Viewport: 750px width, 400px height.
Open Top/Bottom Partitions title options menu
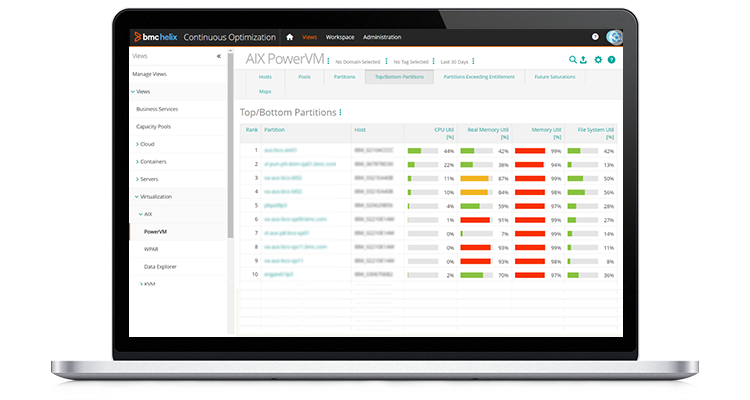tap(340, 113)
